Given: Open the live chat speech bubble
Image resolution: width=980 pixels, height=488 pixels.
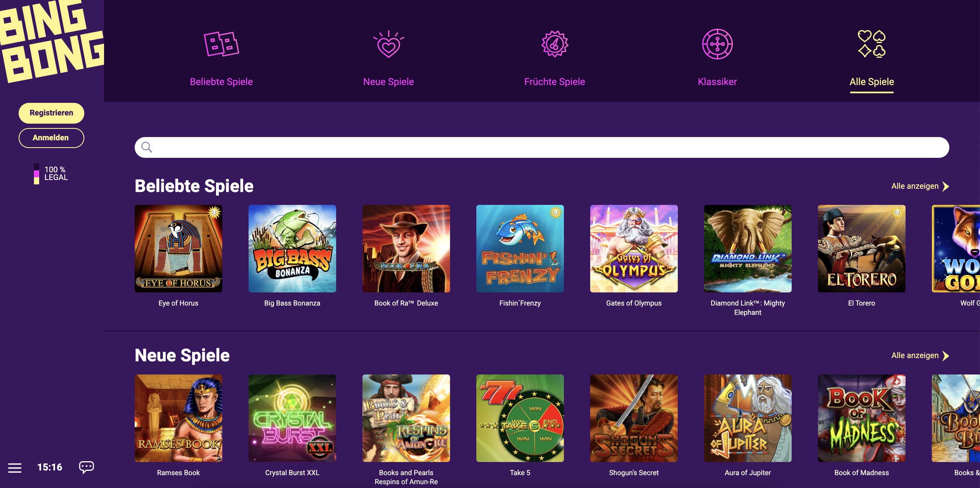Looking at the screenshot, I should [x=86, y=467].
